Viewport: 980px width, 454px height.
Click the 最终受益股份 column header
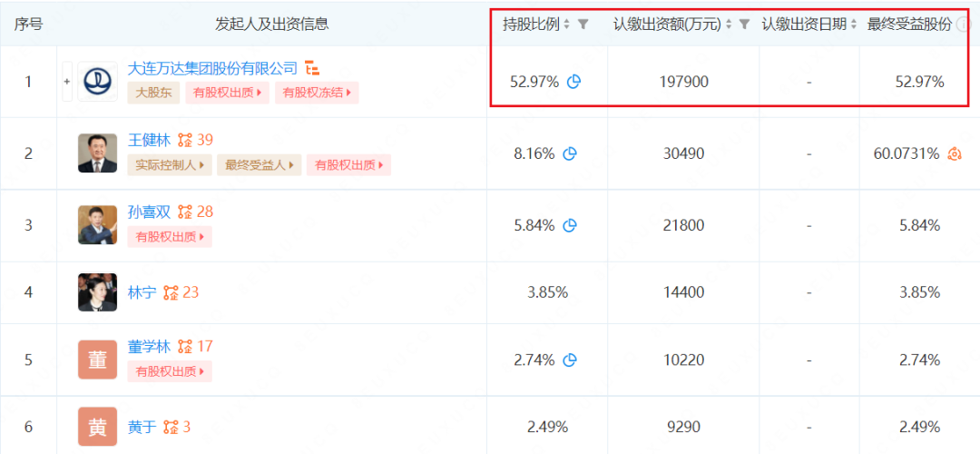coord(909,25)
